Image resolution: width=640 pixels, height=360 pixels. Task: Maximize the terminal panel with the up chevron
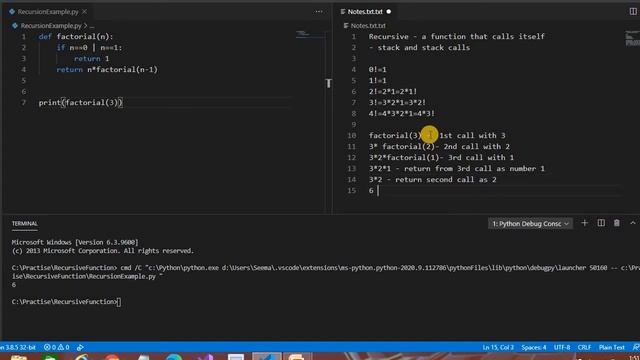pyautogui.click(x=633, y=223)
